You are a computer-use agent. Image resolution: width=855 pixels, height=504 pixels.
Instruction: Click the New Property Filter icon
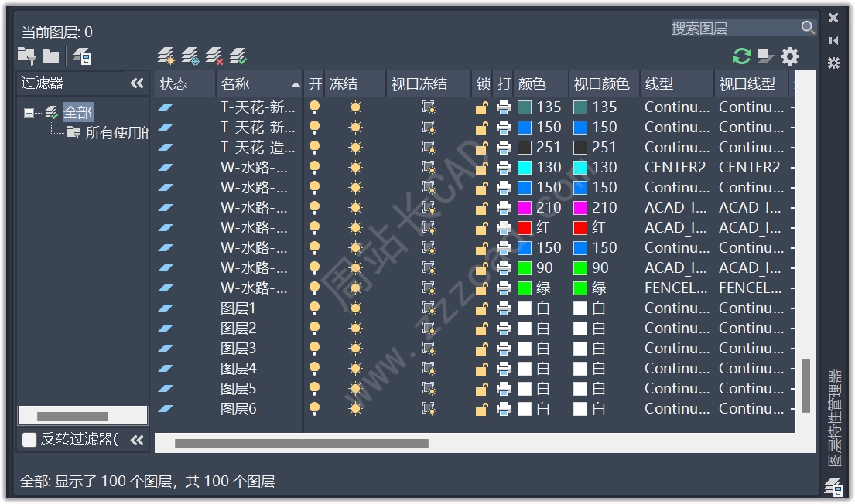pos(27,56)
